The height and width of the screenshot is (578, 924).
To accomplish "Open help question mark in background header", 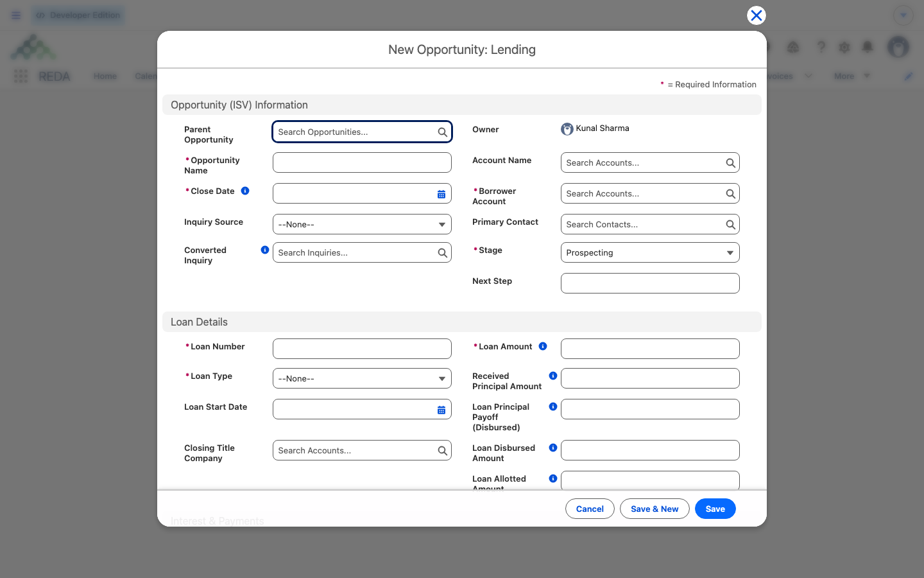I will click(x=821, y=47).
